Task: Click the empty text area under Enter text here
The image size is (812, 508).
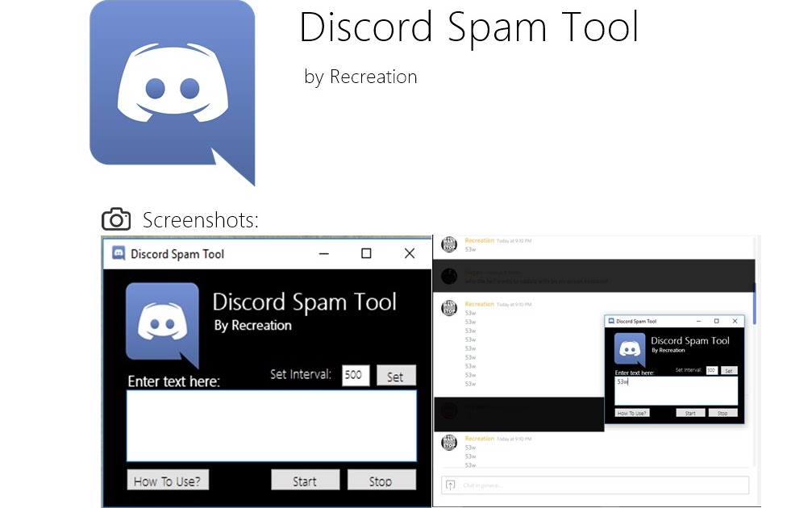Action: pos(272,426)
